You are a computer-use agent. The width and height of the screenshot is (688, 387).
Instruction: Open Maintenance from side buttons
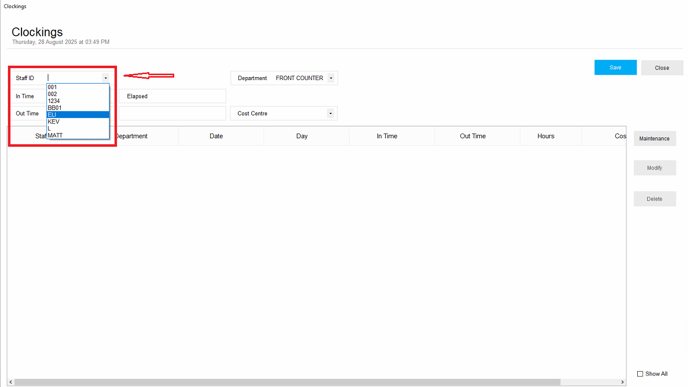(654, 139)
